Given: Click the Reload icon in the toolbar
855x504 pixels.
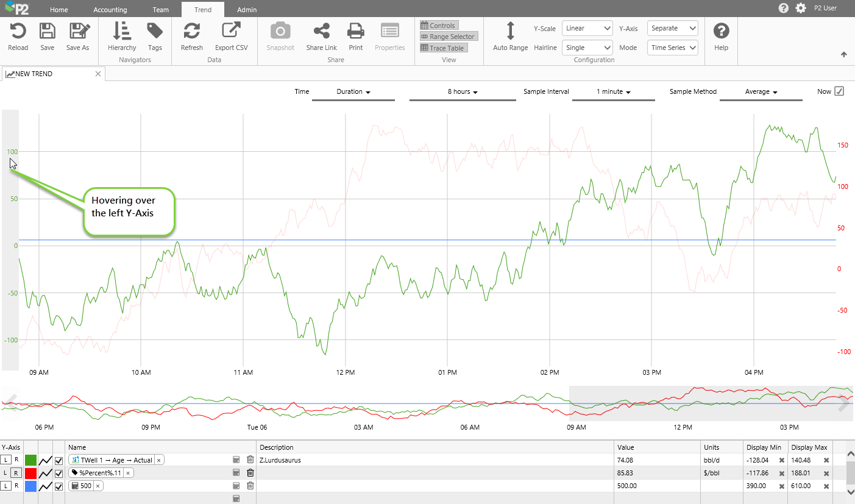Looking at the screenshot, I should pos(18,31).
